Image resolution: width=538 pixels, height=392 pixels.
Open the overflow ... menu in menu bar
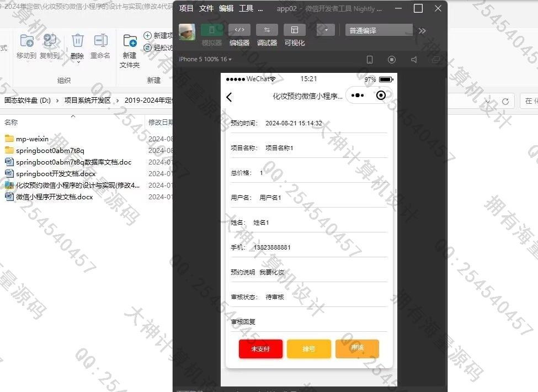(x=260, y=9)
